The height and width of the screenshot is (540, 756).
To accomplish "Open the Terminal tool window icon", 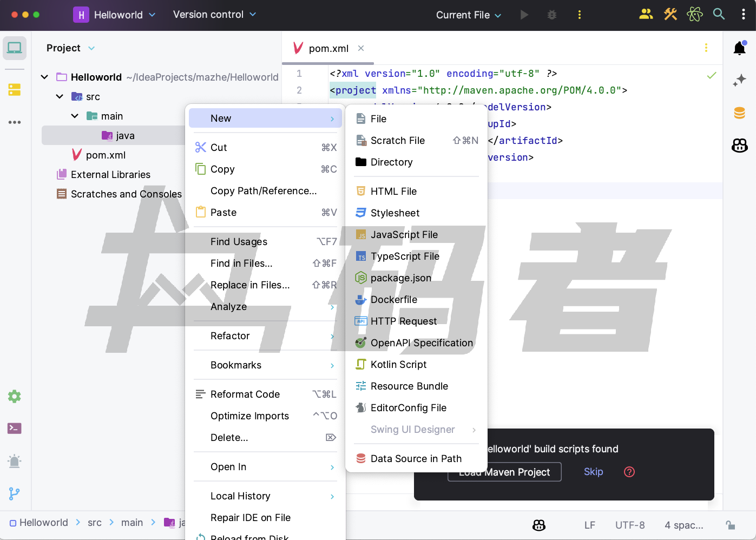I will click(15, 429).
